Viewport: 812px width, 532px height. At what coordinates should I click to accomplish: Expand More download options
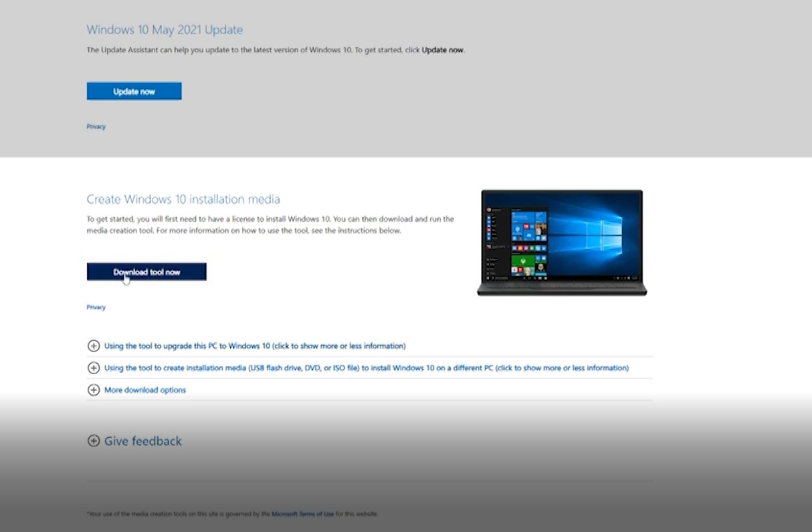pos(145,390)
